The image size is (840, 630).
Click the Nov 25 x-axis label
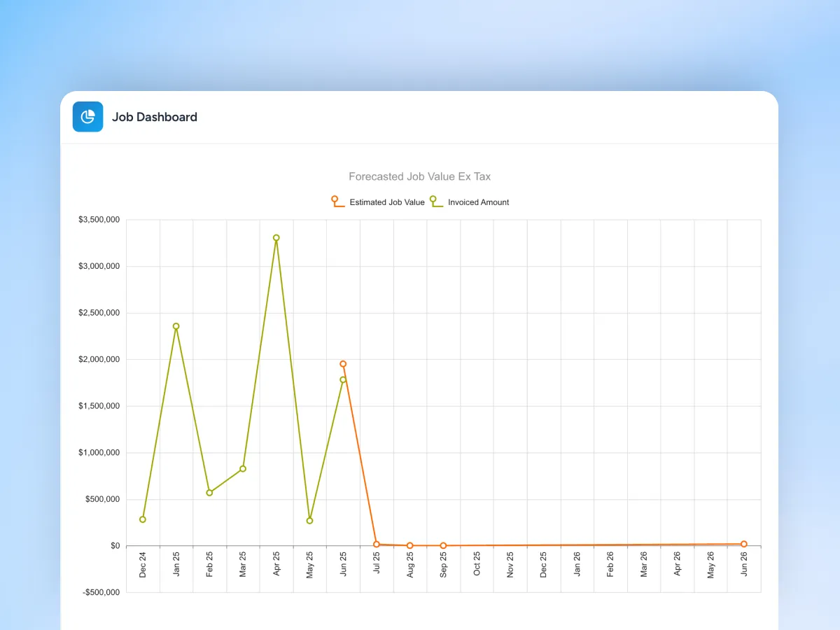pos(510,565)
